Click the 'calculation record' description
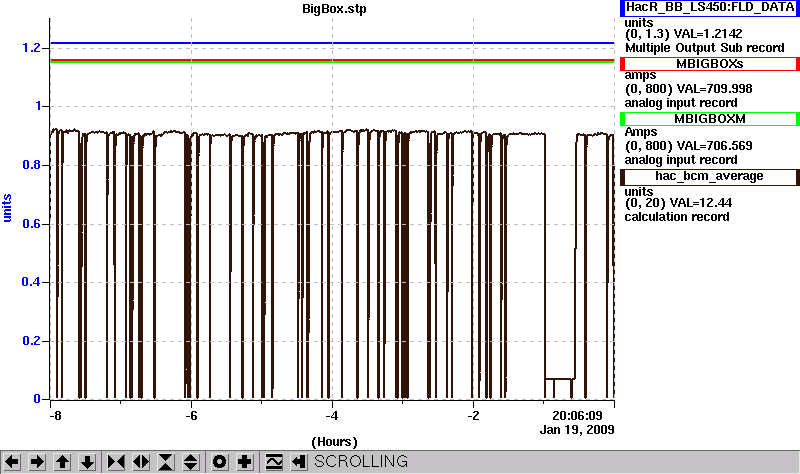This screenshot has width=800, height=474. tap(677, 217)
